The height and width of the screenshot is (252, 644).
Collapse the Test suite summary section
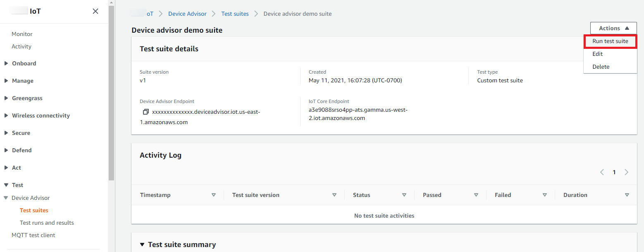pos(143,245)
